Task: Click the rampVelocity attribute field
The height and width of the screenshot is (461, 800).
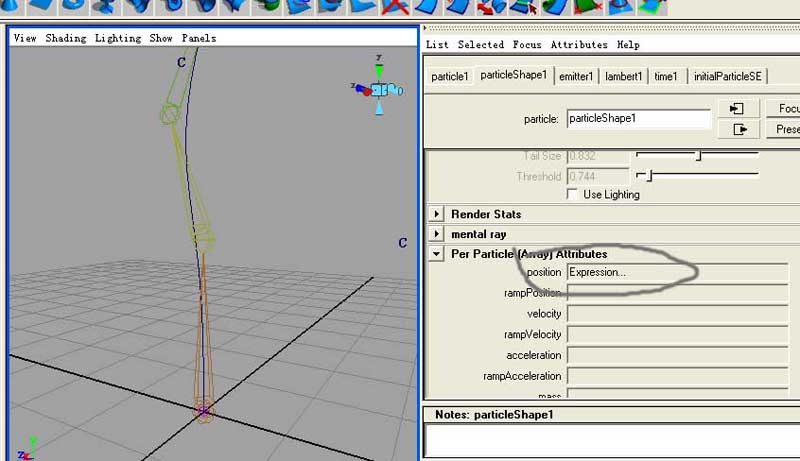Action: click(x=678, y=335)
